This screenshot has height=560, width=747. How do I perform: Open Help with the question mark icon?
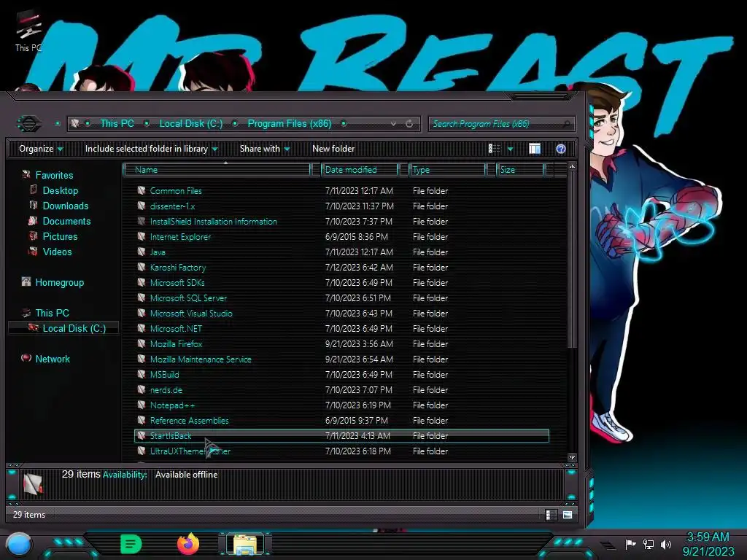click(x=561, y=149)
